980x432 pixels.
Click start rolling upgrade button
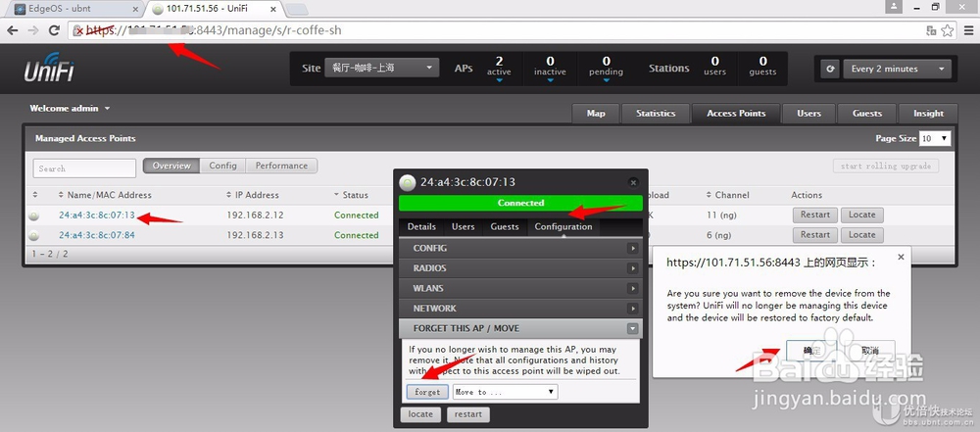tap(886, 166)
